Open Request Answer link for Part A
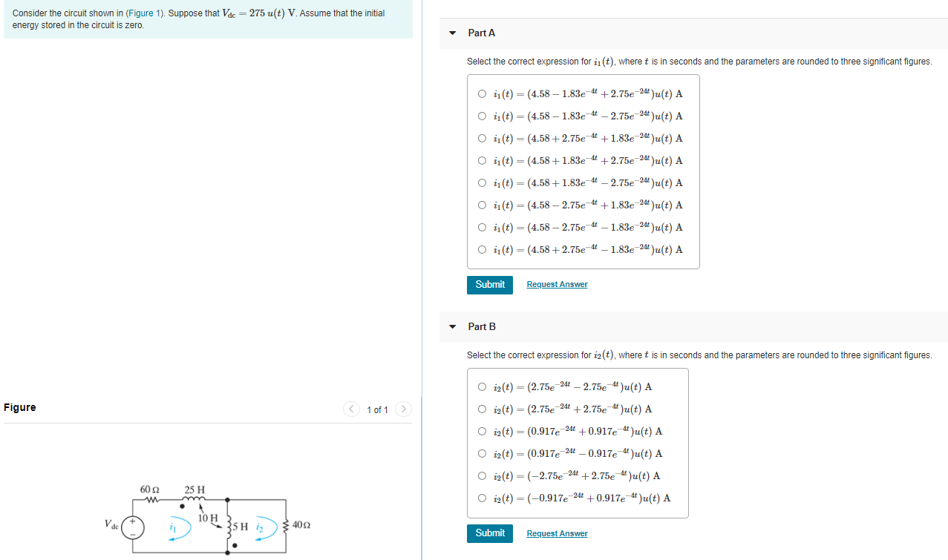 pyautogui.click(x=557, y=285)
